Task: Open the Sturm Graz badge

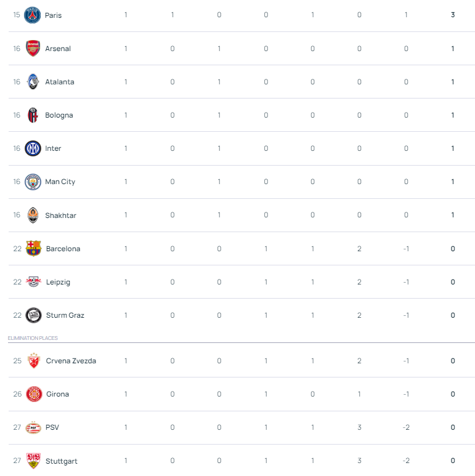Action: coord(33,315)
